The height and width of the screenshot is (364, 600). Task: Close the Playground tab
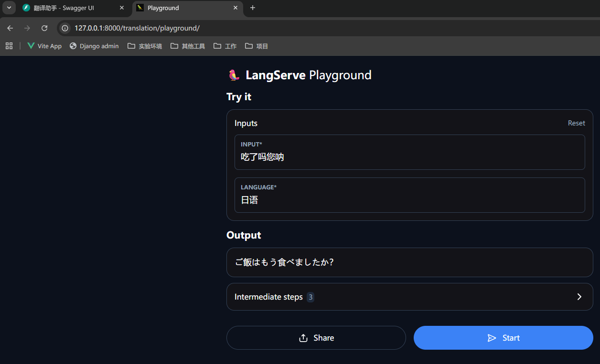pos(235,8)
